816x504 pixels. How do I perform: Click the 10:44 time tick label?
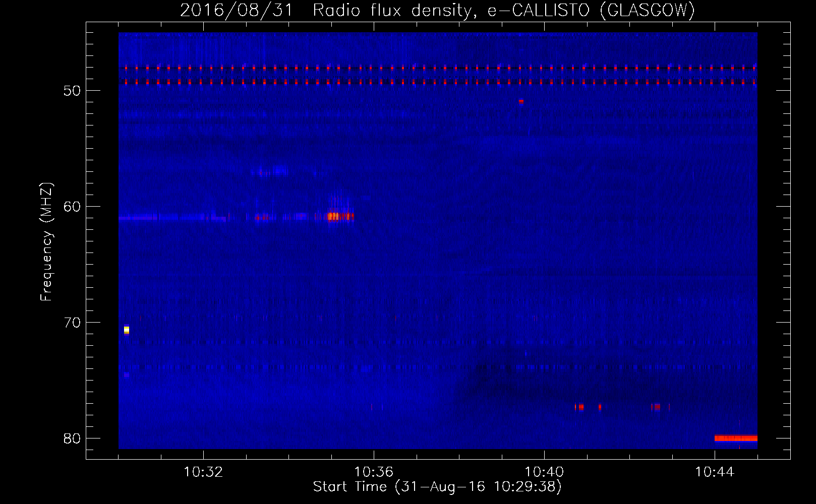(715, 472)
